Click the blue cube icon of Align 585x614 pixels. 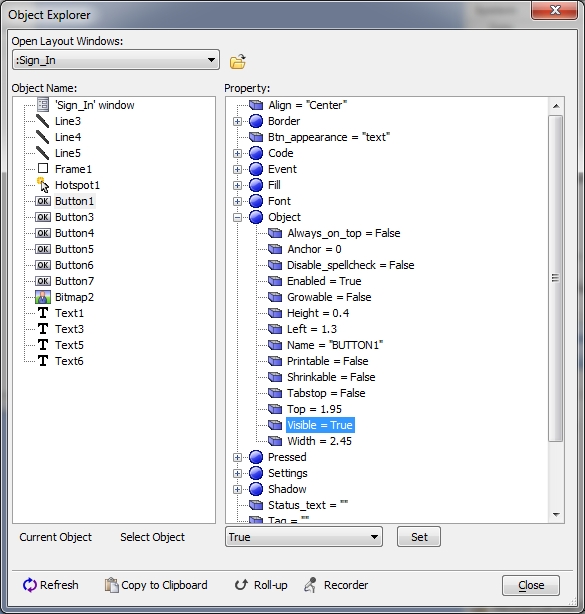click(256, 105)
